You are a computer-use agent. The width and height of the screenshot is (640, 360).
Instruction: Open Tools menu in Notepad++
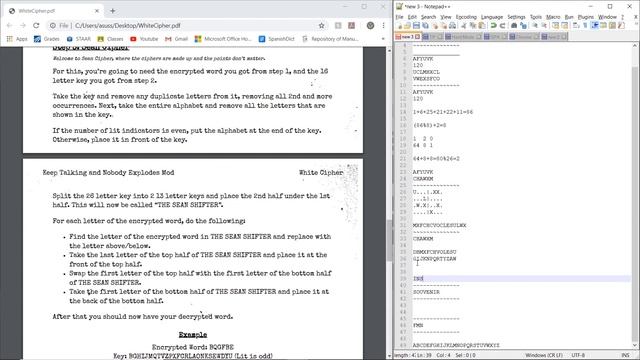pos(536,17)
